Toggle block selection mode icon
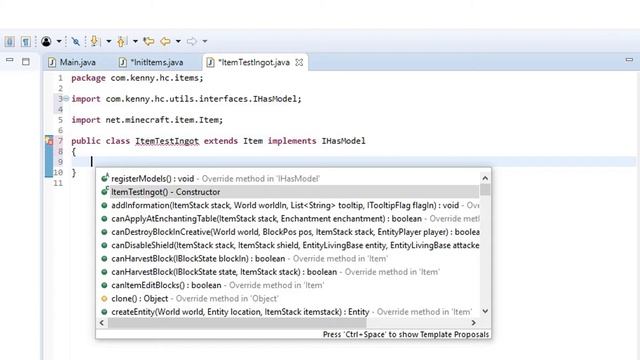This screenshot has width=640, height=360. pyautogui.click(x=9, y=41)
